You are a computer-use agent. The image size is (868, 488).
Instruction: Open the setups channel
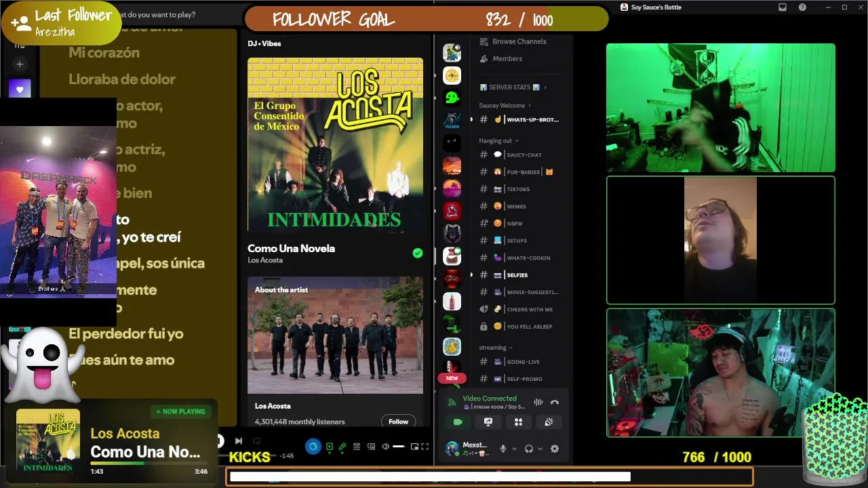520,241
